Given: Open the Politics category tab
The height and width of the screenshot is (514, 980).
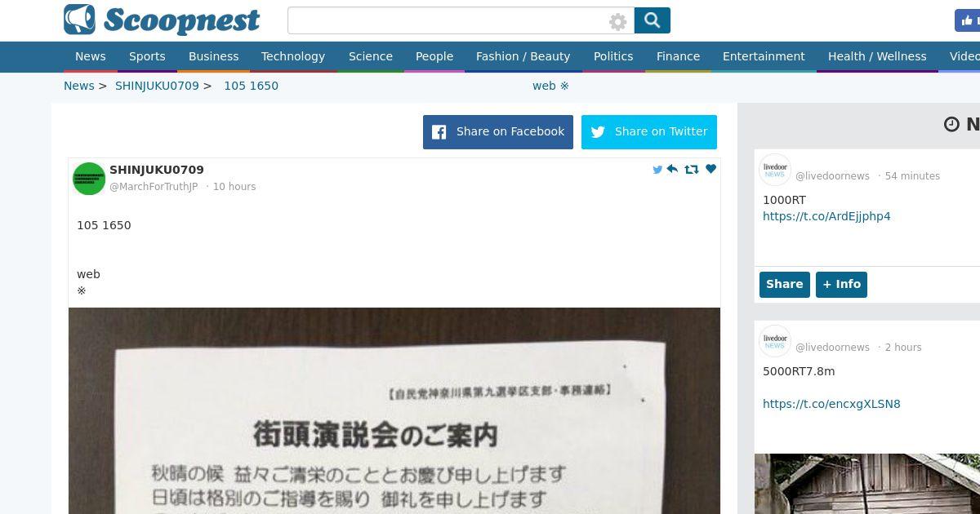Looking at the screenshot, I should [x=613, y=56].
